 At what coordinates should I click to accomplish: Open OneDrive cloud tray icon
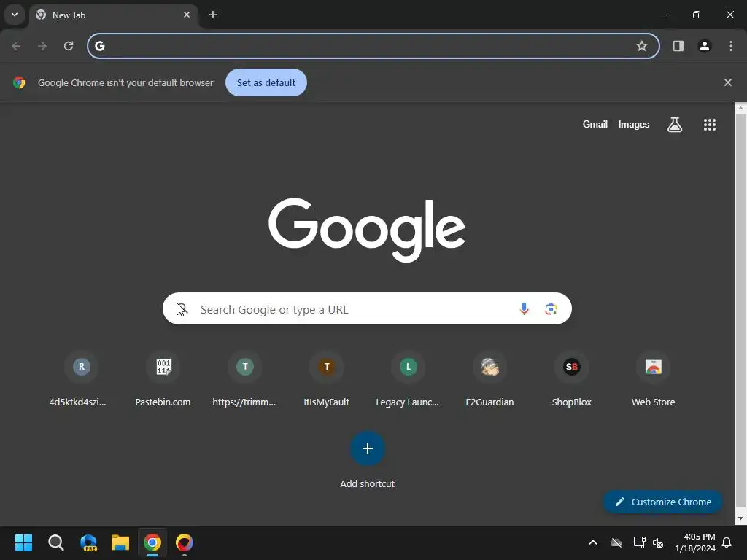coord(616,542)
